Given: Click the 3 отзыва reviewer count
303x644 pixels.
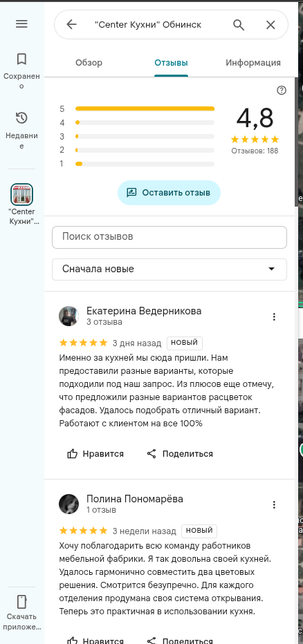Looking at the screenshot, I should [104, 322].
